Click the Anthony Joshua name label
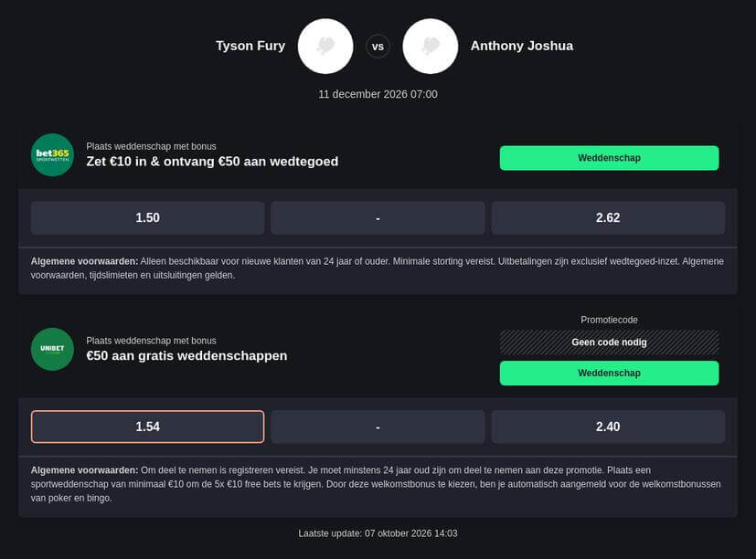Screen dimensions: 756x559 (x=522, y=46)
